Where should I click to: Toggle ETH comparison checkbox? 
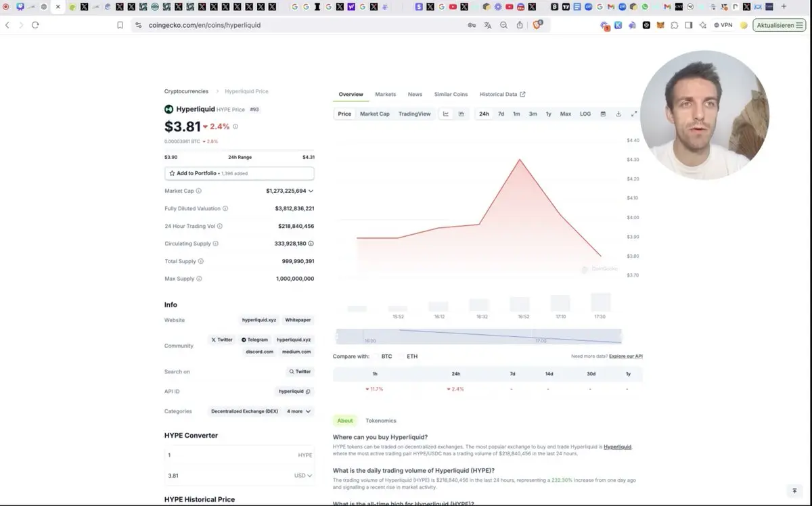pyautogui.click(x=401, y=356)
